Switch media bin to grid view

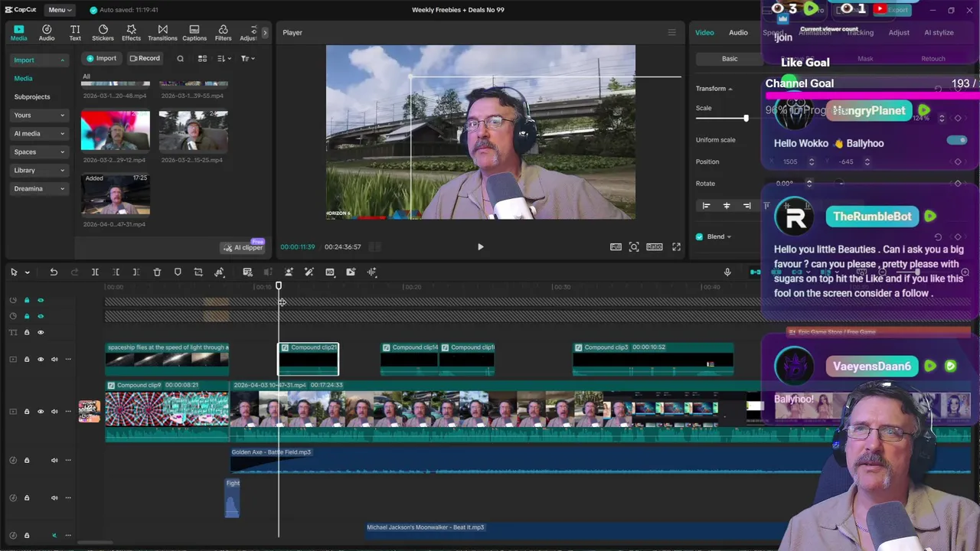(202, 58)
